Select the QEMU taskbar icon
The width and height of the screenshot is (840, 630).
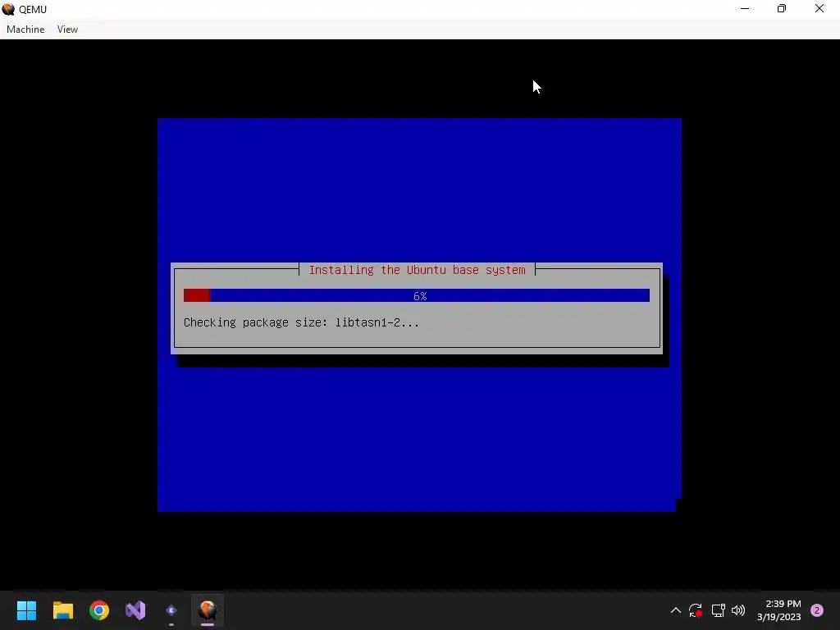208,610
